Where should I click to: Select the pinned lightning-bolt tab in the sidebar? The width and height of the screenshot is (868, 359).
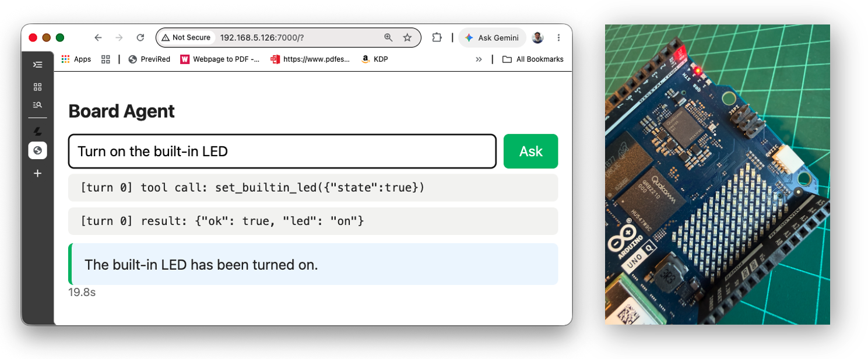(38, 132)
